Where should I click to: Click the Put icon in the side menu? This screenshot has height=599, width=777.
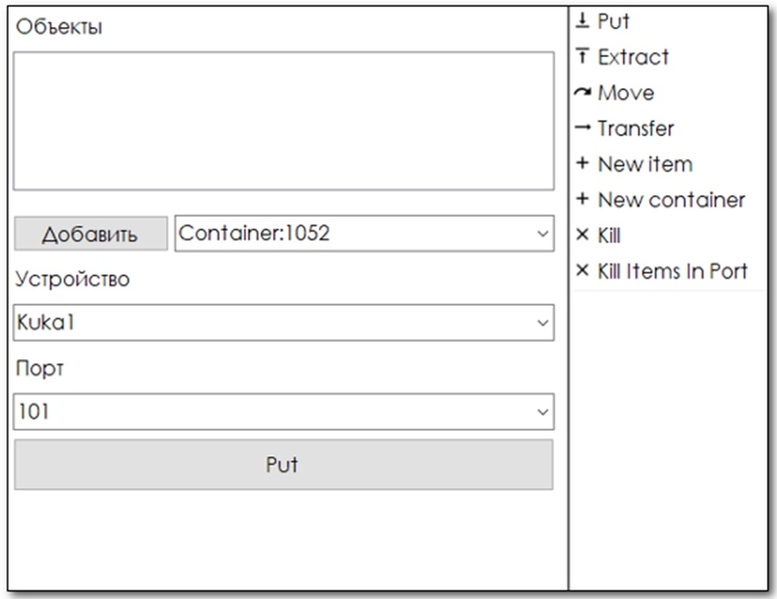tap(583, 22)
